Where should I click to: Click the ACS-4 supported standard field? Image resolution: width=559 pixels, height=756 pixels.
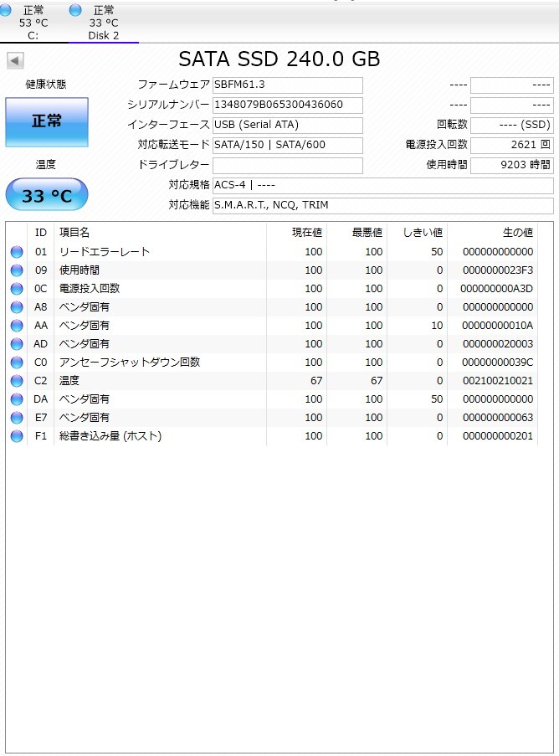click(383, 186)
